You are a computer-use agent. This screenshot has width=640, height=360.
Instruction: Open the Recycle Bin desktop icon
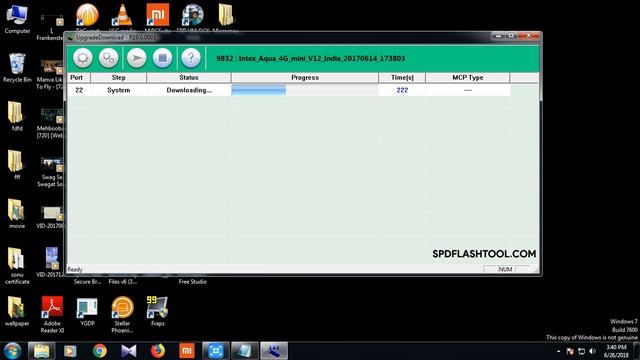tap(17, 68)
